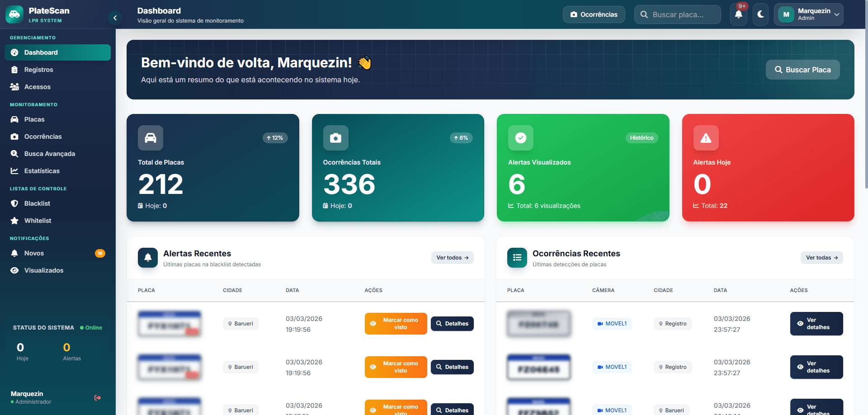868x415 pixels.
Task: Click the notifications bell with 9+ badge
Action: pyautogui.click(x=738, y=14)
